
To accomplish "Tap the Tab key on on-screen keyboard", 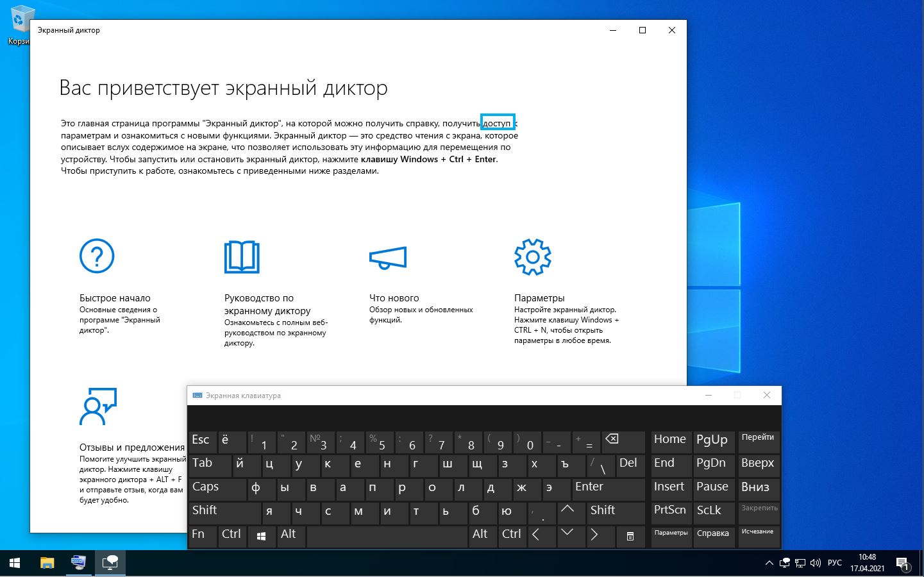I will pos(210,465).
